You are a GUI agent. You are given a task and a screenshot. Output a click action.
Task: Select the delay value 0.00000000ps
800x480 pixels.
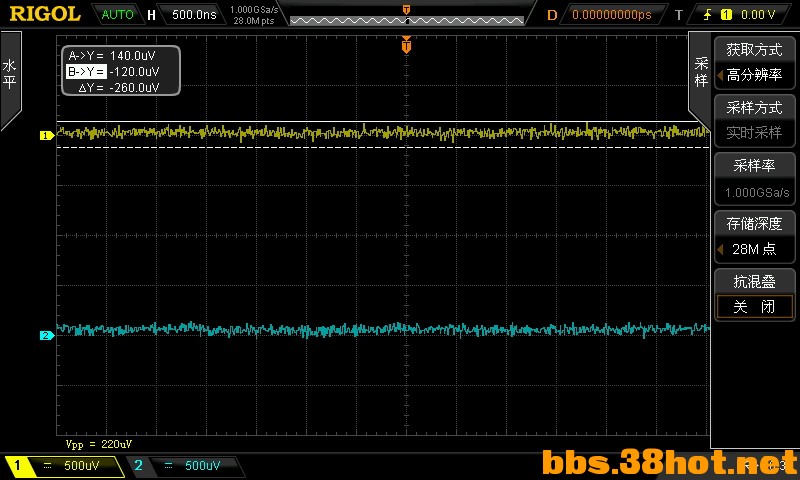[612, 15]
